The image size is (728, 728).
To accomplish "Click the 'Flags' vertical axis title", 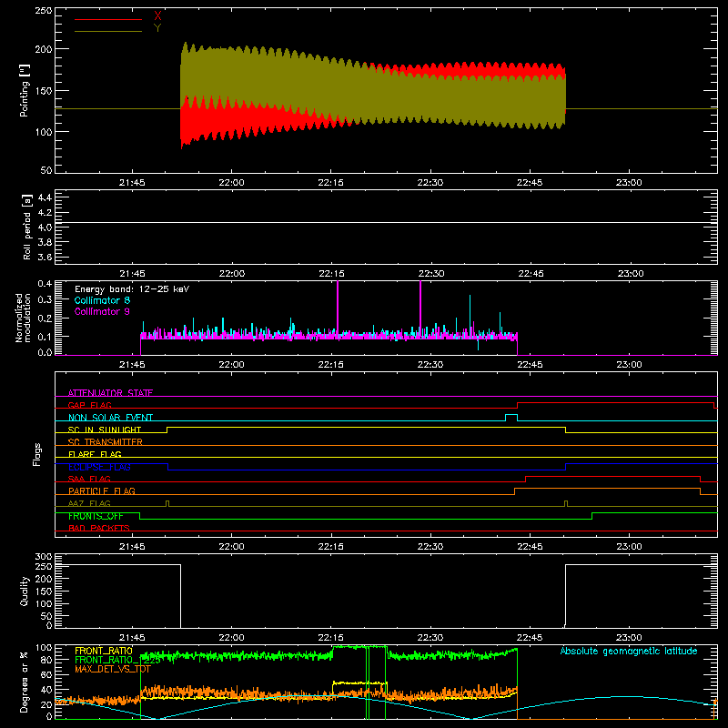I will pyautogui.click(x=37, y=454).
